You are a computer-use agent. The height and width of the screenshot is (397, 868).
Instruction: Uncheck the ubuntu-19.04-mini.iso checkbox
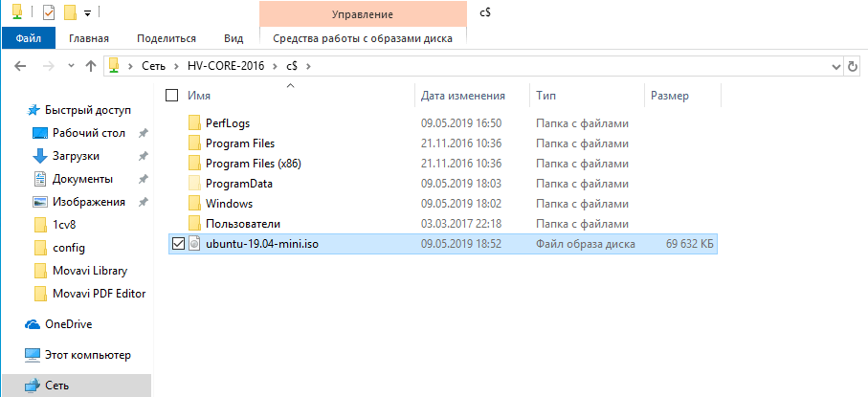(x=178, y=244)
